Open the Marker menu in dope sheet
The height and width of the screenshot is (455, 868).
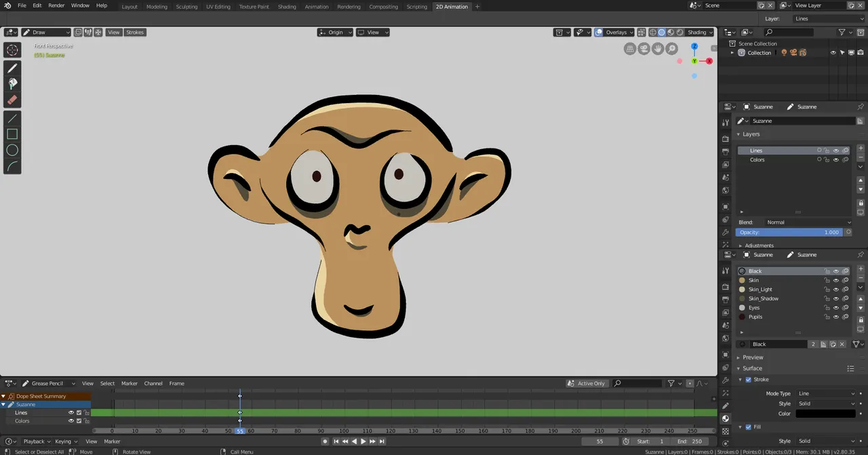click(130, 384)
